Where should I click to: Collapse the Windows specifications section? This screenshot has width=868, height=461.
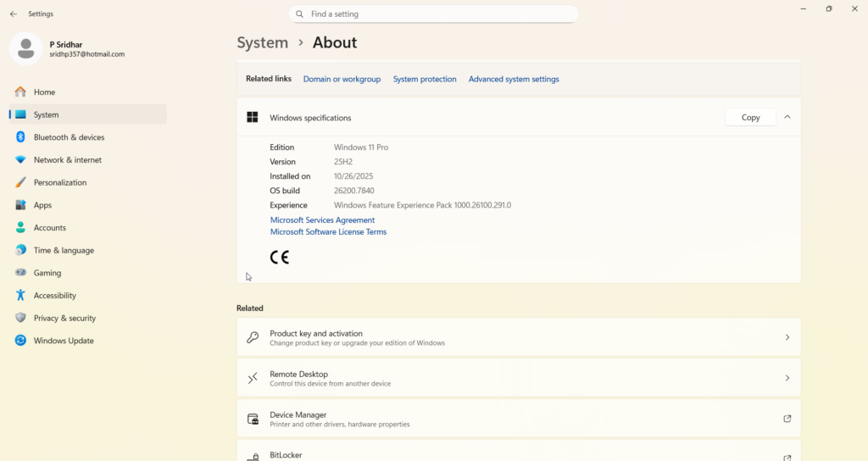pos(787,117)
